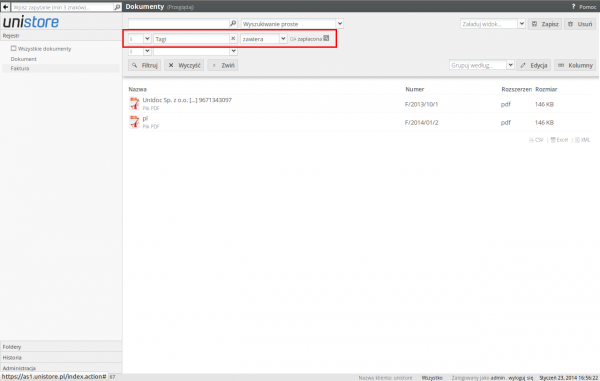Export the list as XML
This screenshot has width=600, height=381.
582,140
